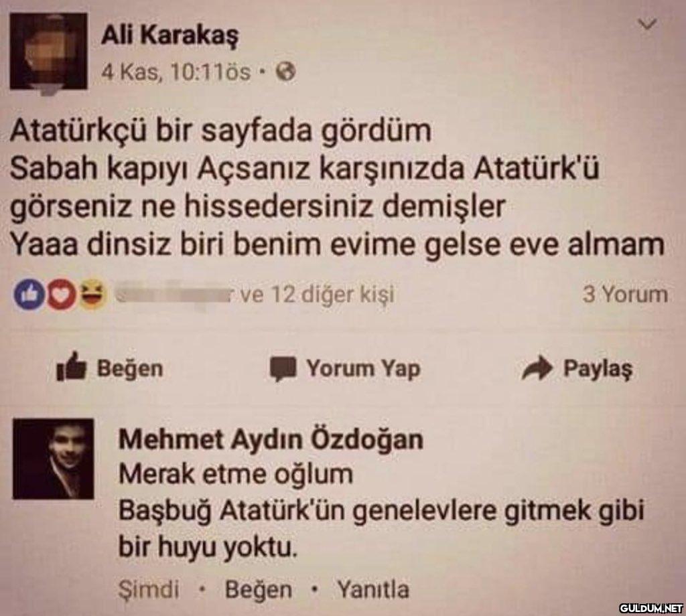
Task: Click the laughing face reaction icon
Action: [92, 294]
